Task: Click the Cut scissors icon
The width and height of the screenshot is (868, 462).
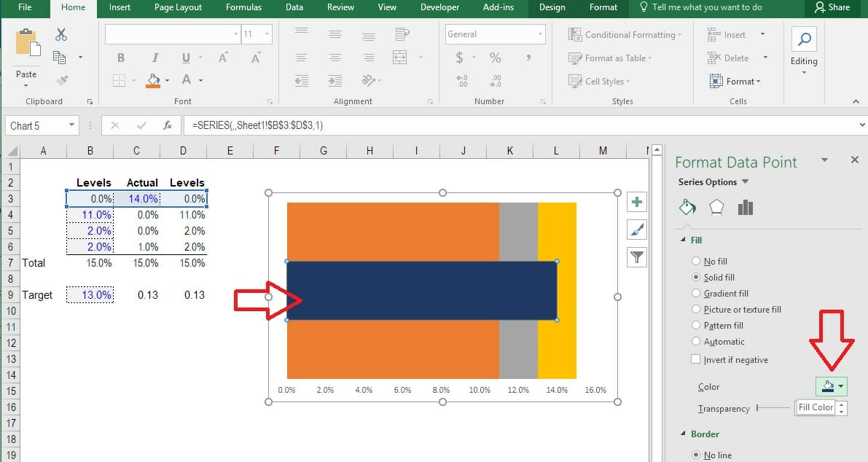Action: 61,35
